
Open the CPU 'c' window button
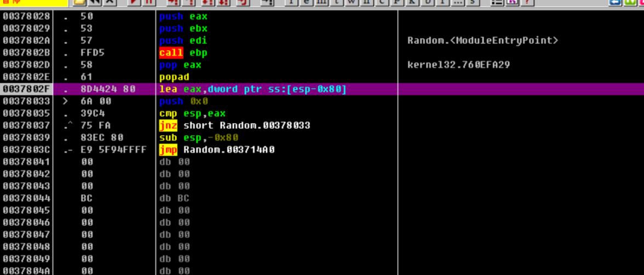pyautogui.click(x=383, y=2)
